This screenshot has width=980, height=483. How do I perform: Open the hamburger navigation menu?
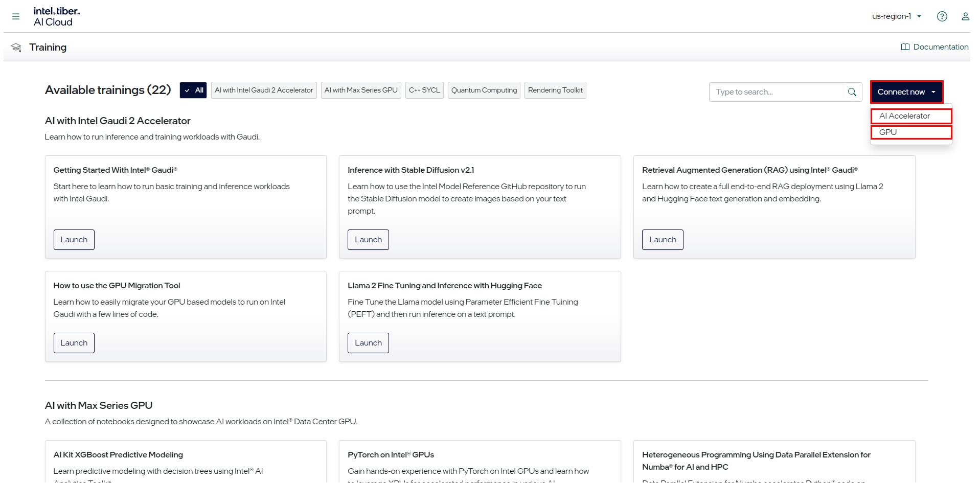[x=16, y=16]
